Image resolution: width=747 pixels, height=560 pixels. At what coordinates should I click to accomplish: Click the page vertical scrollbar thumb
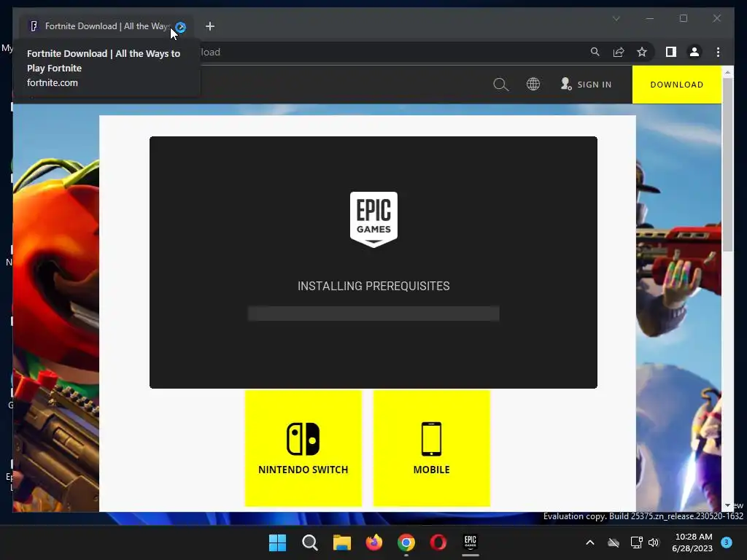point(727,164)
